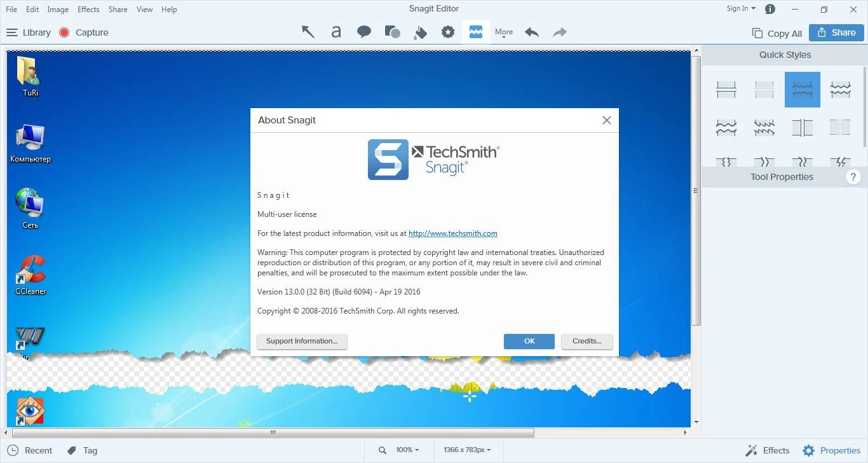868x463 pixels.
Task: Select the Fill bucket tool
Action: coord(420,32)
